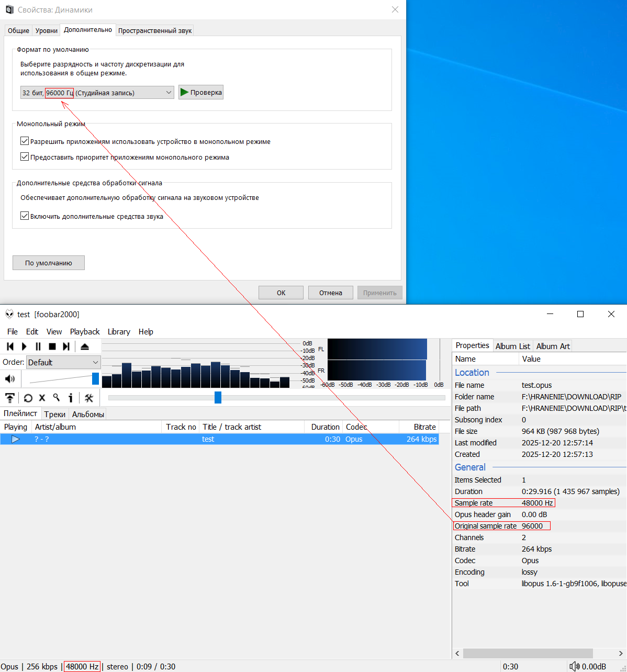This screenshot has width=627, height=672.
Task: Mute audio using the speaker icon
Action: coord(10,378)
